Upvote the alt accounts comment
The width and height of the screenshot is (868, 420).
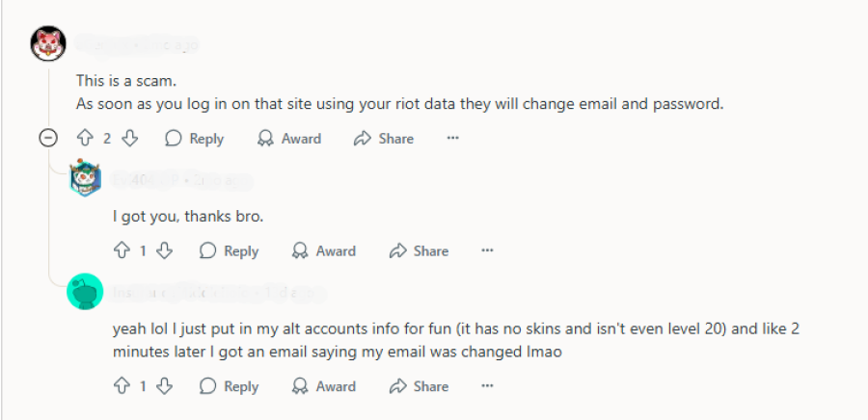121,386
